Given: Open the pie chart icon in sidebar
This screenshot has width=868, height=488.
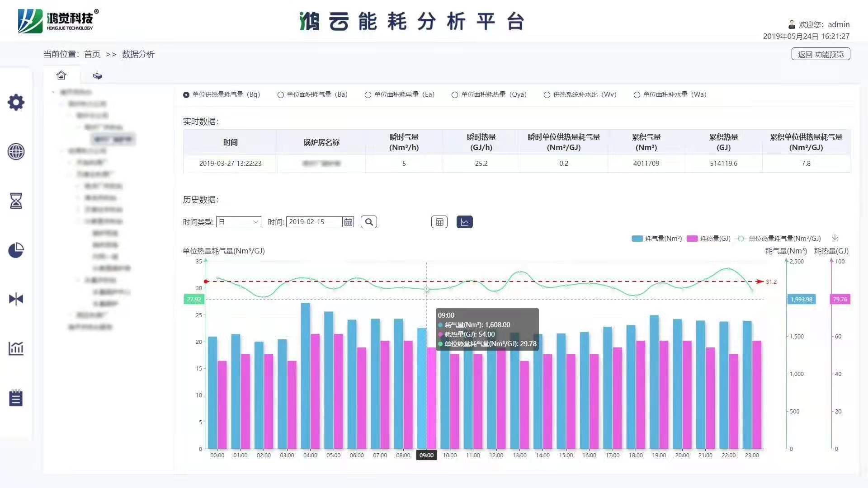Looking at the screenshot, I should (16, 250).
